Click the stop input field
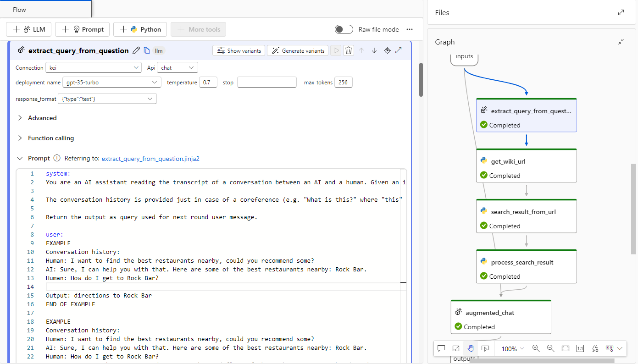 267,83
